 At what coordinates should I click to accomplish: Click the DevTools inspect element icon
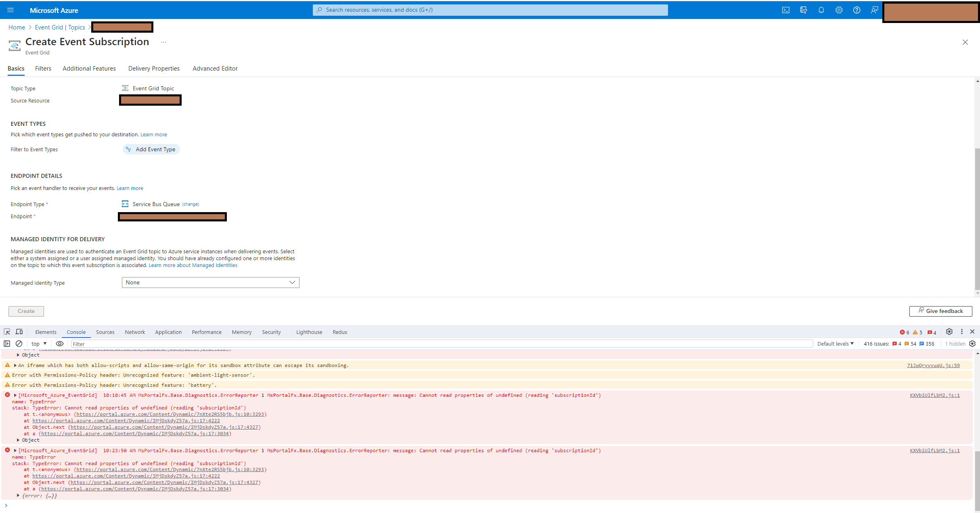(x=7, y=332)
